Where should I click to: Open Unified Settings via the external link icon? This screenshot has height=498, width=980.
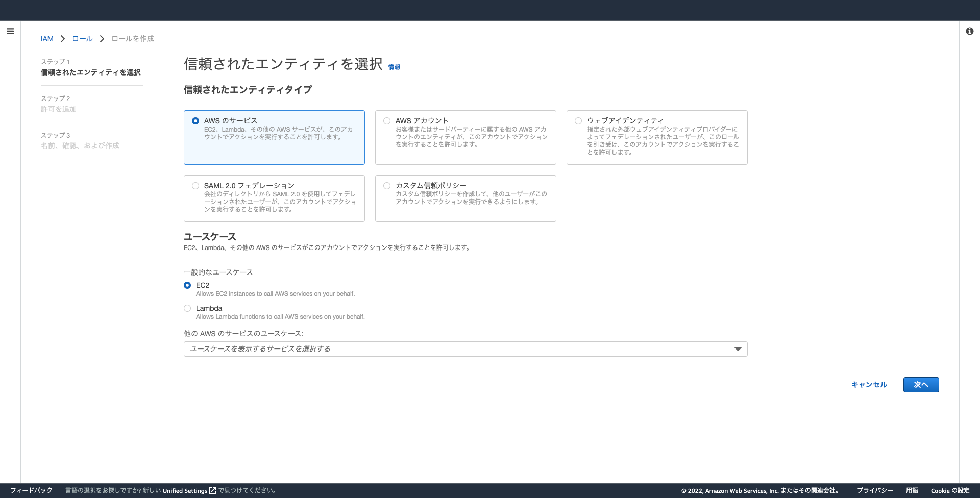tap(211, 490)
